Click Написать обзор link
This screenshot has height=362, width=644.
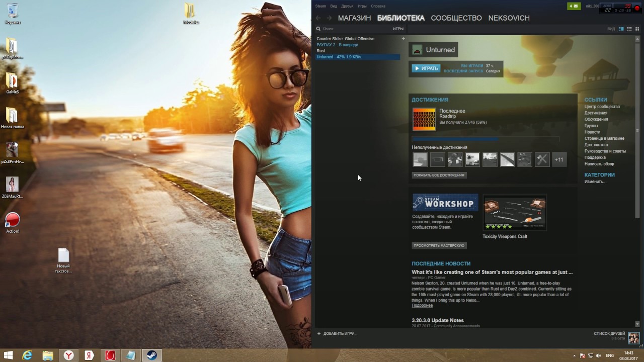pos(599,164)
